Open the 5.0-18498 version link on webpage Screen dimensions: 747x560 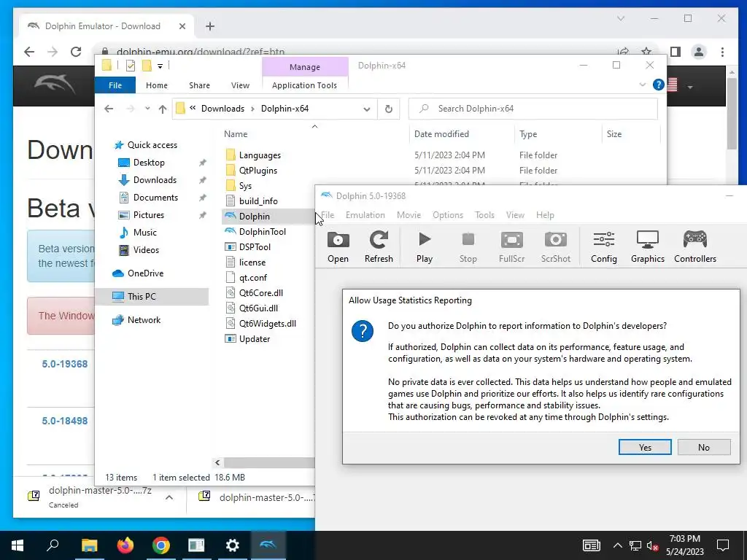pos(65,421)
